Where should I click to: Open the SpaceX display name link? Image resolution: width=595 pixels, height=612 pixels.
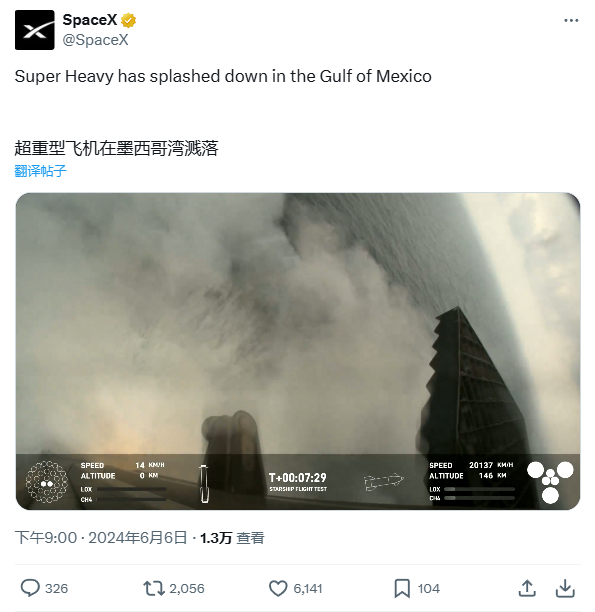(x=90, y=20)
